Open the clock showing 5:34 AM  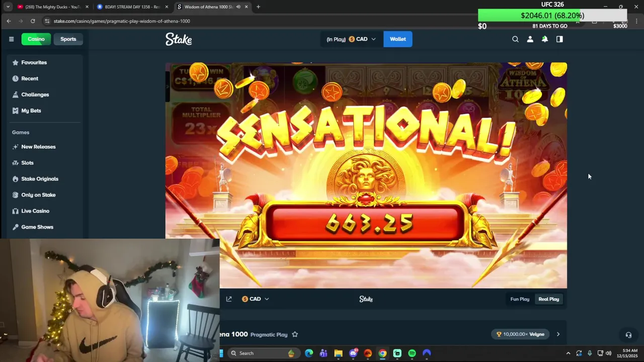pyautogui.click(x=627, y=353)
